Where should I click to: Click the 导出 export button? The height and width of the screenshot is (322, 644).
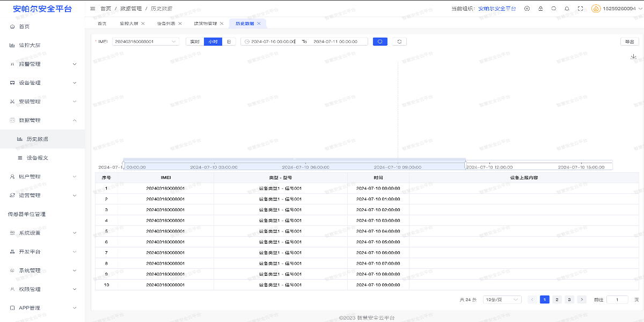(629, 41)
